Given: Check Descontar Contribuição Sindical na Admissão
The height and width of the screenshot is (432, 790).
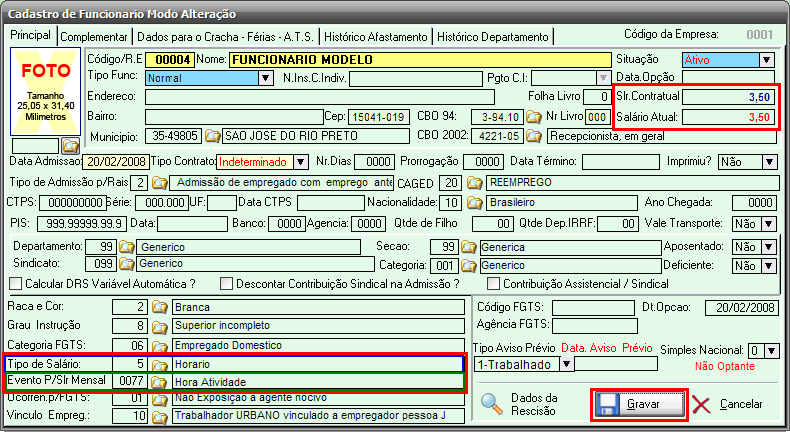Looking at the screenshot, I should (226, 284).
